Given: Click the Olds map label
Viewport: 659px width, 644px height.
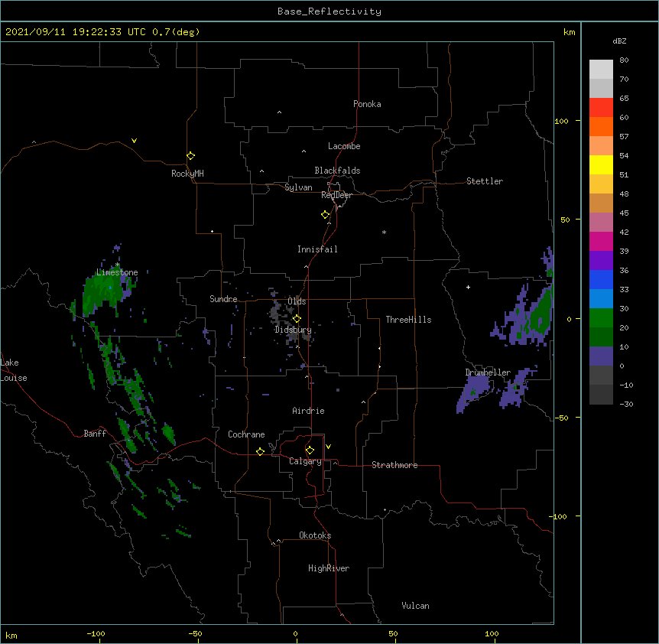Looking at the screenshot, I should (297, 301).
